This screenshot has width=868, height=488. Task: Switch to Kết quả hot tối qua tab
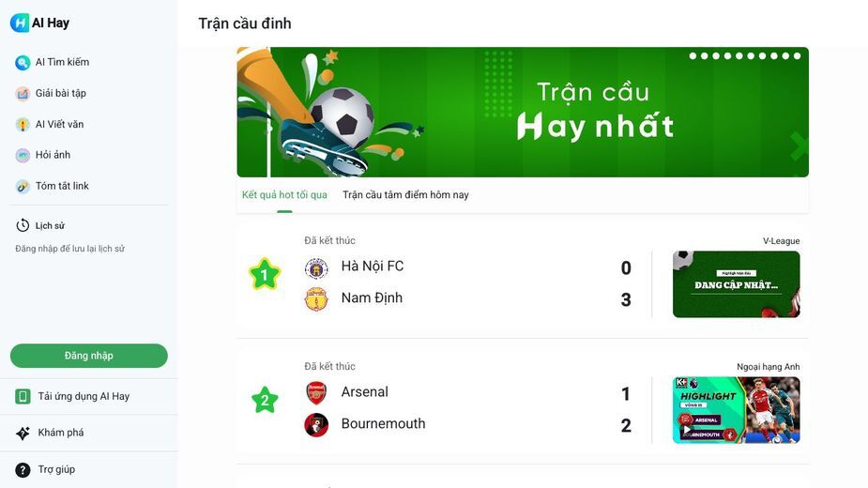[x=284, y=195]
